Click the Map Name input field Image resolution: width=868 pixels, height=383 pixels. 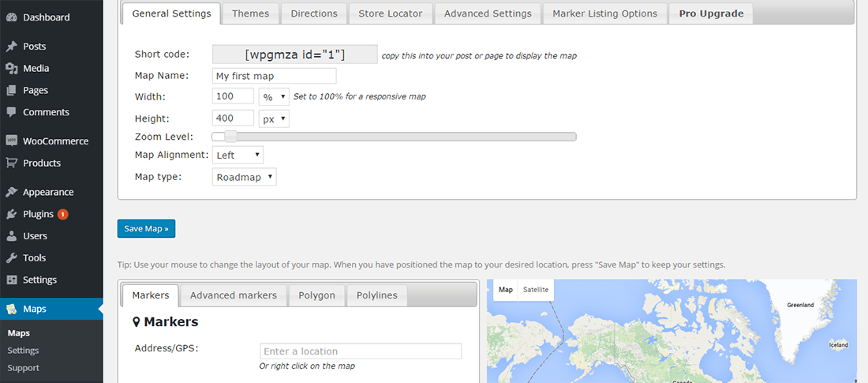pos(274,76)
